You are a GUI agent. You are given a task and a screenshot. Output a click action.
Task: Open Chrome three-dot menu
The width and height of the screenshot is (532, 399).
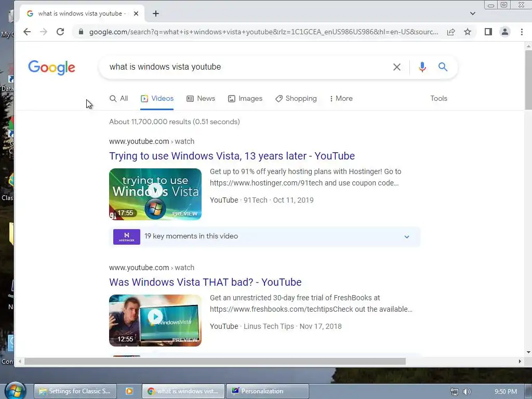[522, 32]
